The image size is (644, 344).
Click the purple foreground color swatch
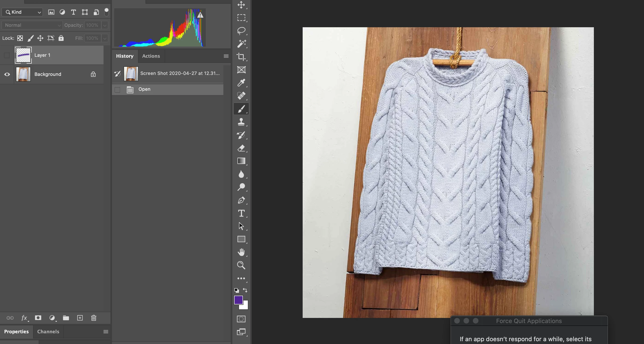(x=238, y=300)
